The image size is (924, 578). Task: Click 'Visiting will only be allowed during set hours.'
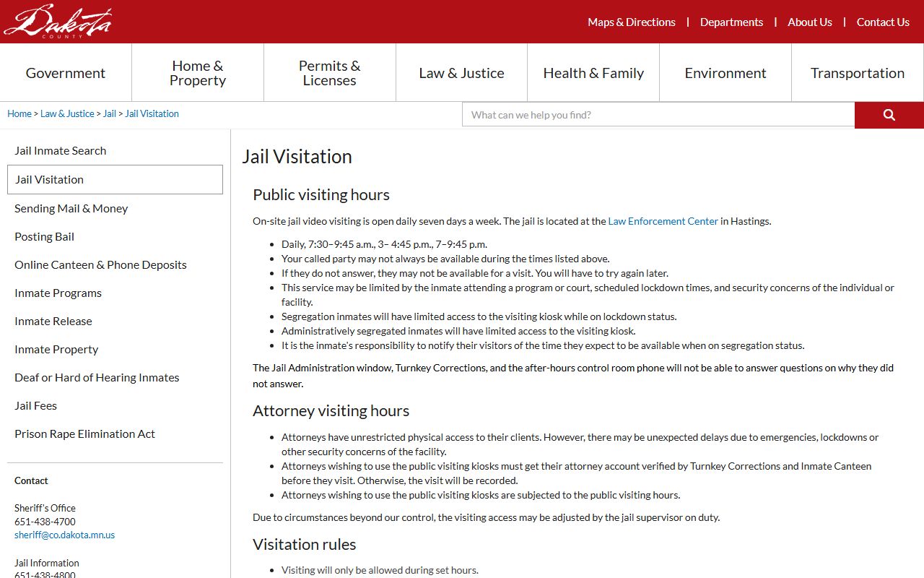380,570
